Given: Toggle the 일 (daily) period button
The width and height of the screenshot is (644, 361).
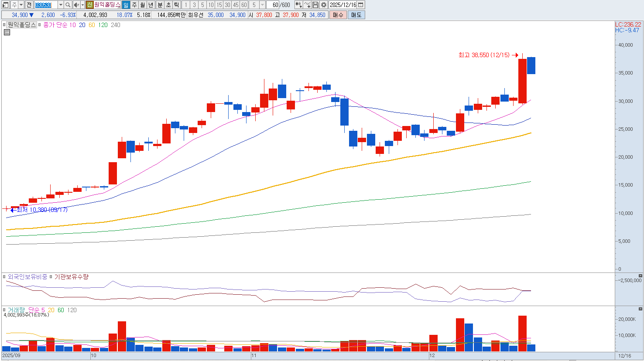Looking at the screenshot, I should point(126,5).
